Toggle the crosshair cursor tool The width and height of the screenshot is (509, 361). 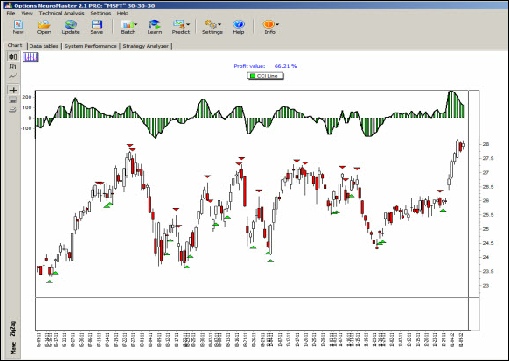click(13, 90)
